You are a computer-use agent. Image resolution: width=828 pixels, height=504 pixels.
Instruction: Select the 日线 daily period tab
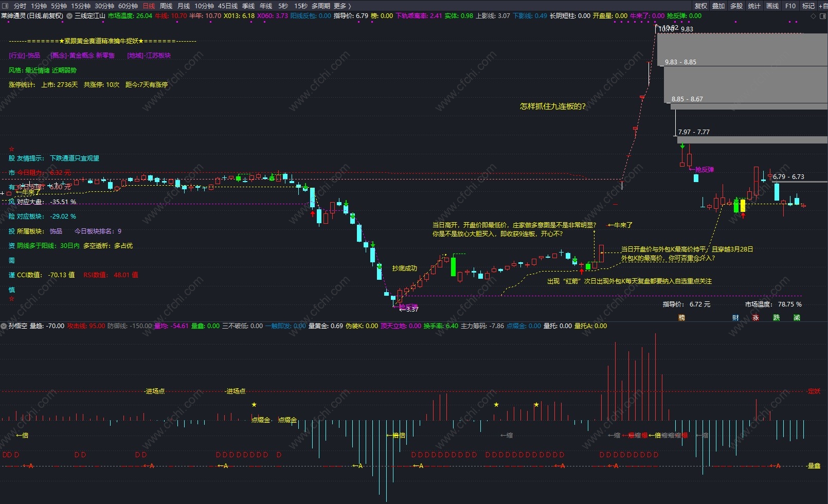coord(149,6)
